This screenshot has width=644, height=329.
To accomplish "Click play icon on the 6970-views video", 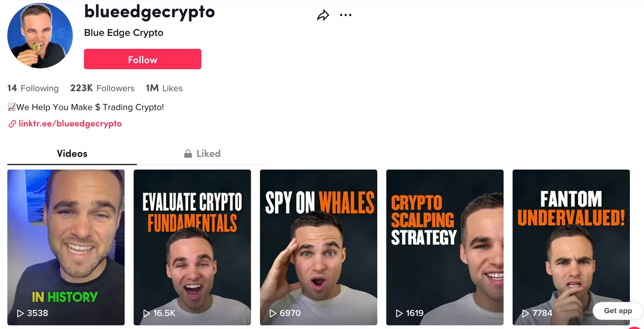I will [273, 313].
